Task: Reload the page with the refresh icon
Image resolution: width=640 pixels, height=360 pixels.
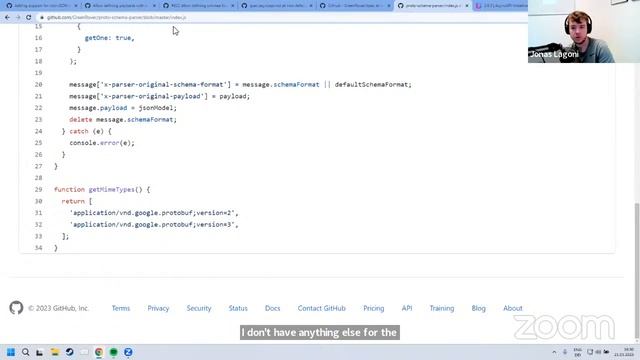Action: click(29, 18)
